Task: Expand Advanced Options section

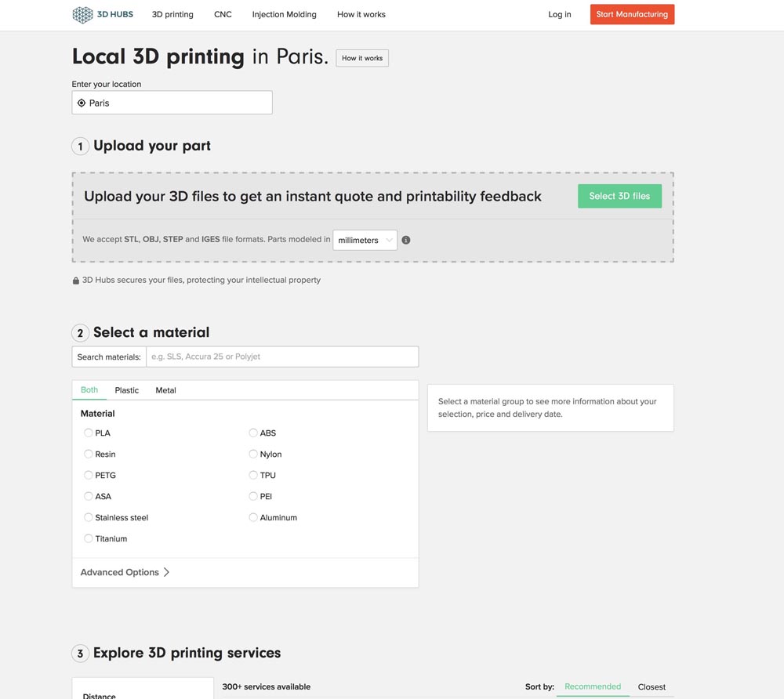Action: click(125, 572)
